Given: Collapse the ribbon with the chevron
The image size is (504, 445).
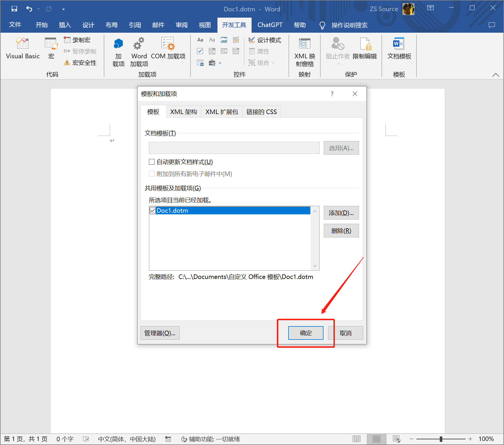Looking at the screenshot, I should pyautogui.click(x=495, y=75).
